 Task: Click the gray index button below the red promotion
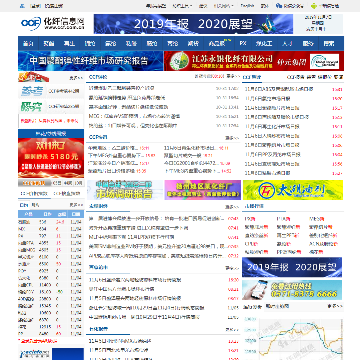35,183
